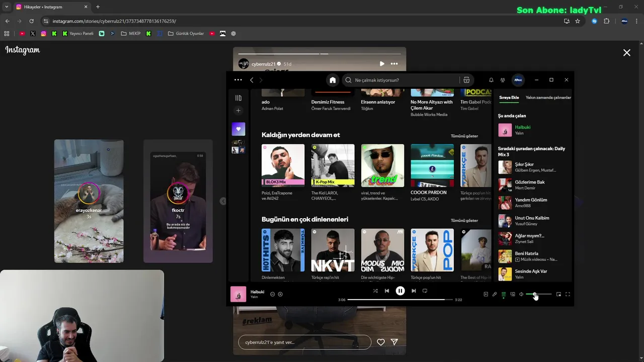Viewport: 644px width, 362px height.
Task: Play Unut Onu Kalbim from queue
Action: 532,221
